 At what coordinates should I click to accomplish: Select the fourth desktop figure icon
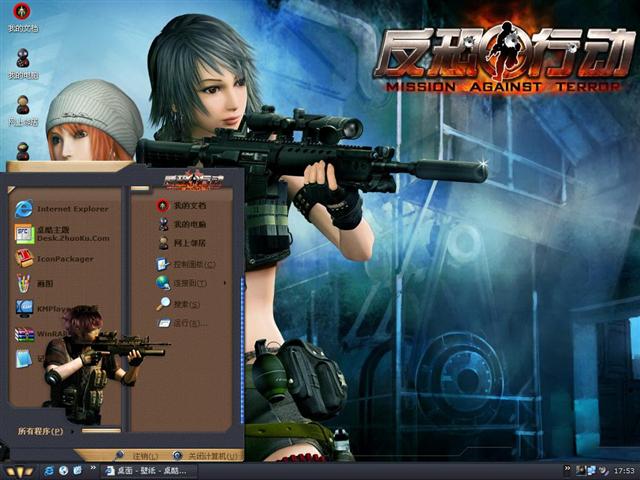[x=23, y=151]
